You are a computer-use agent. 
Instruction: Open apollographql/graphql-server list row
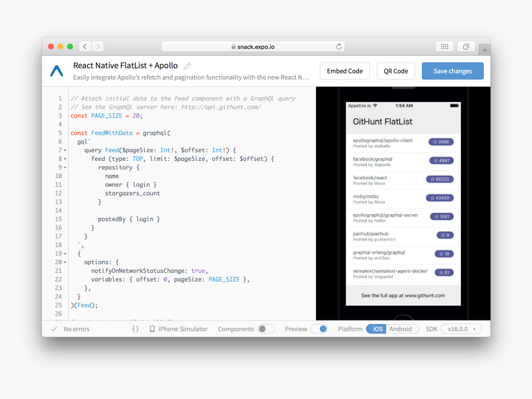(403, 218)
